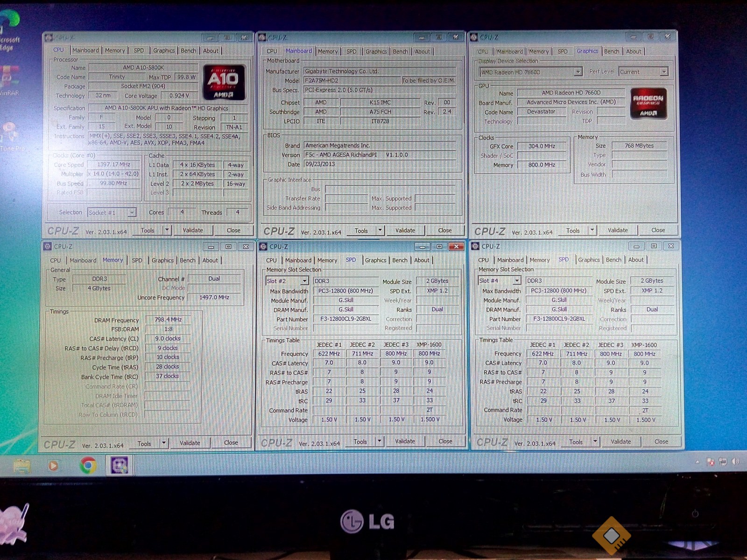Expand Tools arrow in the Mainboard window
This screenshot has width=747, height=560.
(x=380, y=230)
